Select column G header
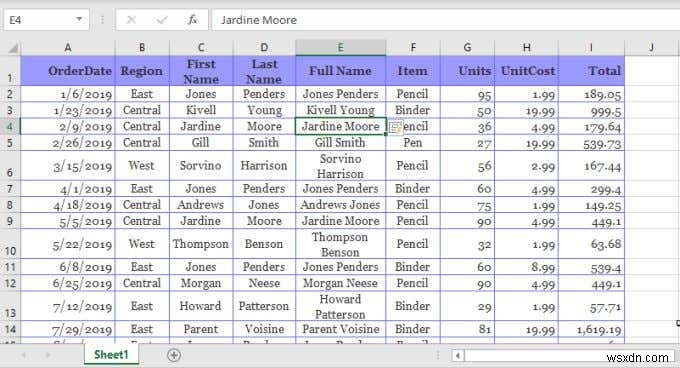Screen dimensions: 680x368 tap(467, 48)
